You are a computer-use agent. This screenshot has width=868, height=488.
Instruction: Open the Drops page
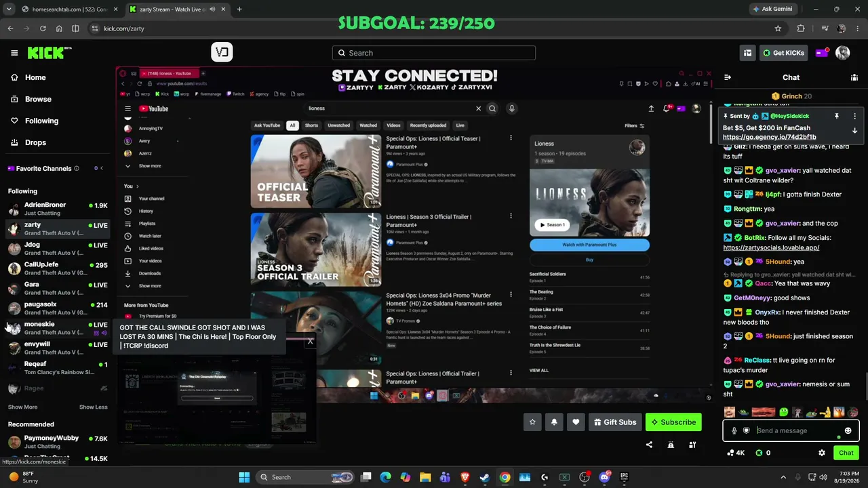[x=36, y=142]
